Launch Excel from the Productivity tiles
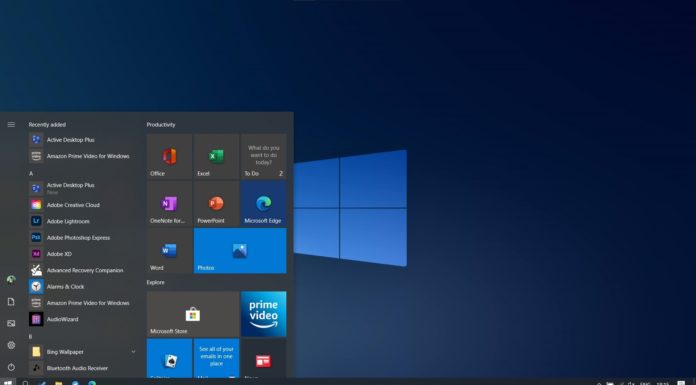The image size is (696, 385). pyautogui.click(x=216, y=156)
